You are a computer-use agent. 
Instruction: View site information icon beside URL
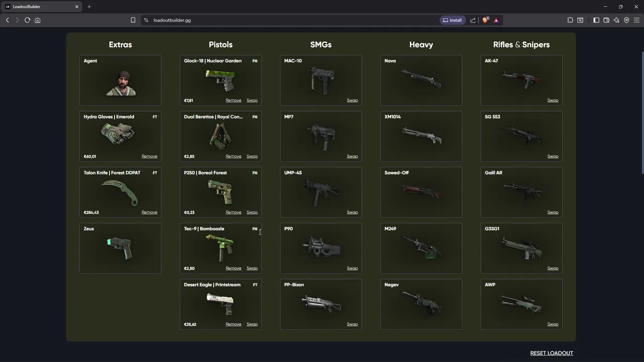tap(146, 20)
